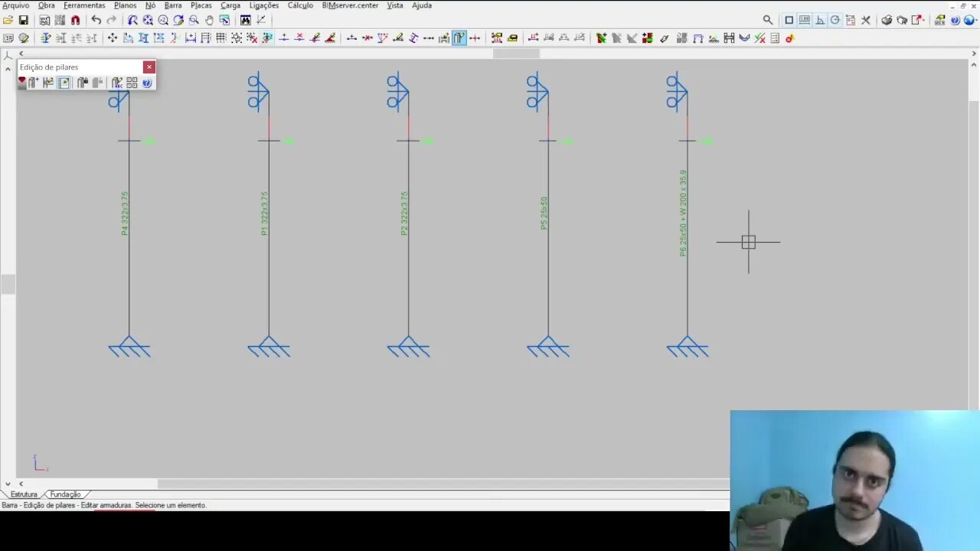Viewport: 980px width, 551px height.
Task: Open the Obra menu
Action: (47, 5)
